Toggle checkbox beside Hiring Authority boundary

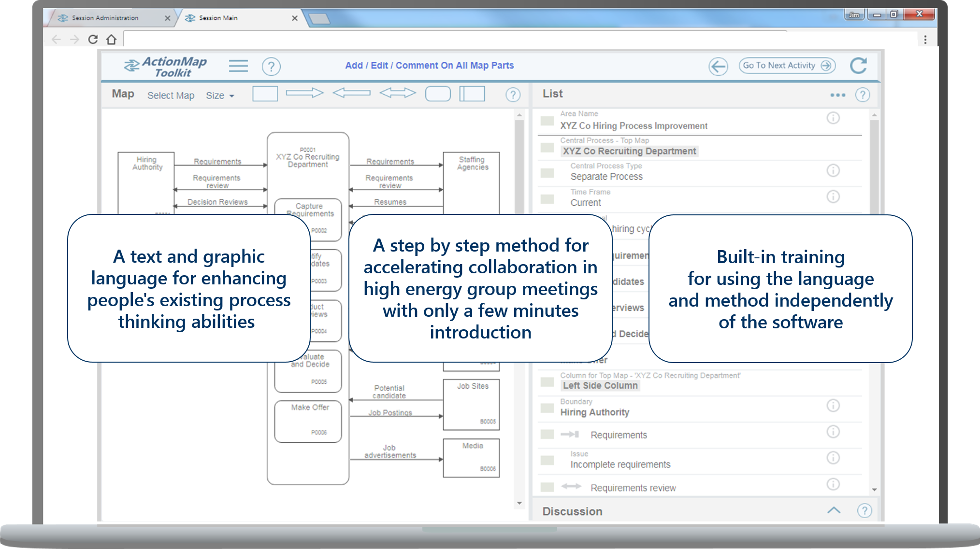pos(547,408)
